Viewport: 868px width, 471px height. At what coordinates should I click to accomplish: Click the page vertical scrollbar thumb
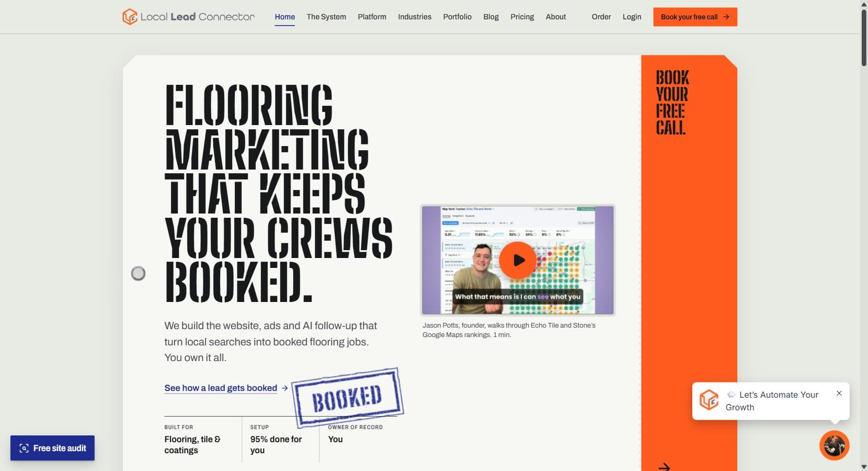pyautogui.click(x=864, y=37)
